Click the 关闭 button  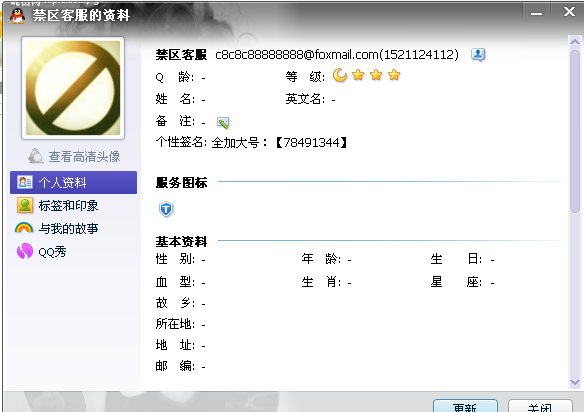click(x=540, y=406)
